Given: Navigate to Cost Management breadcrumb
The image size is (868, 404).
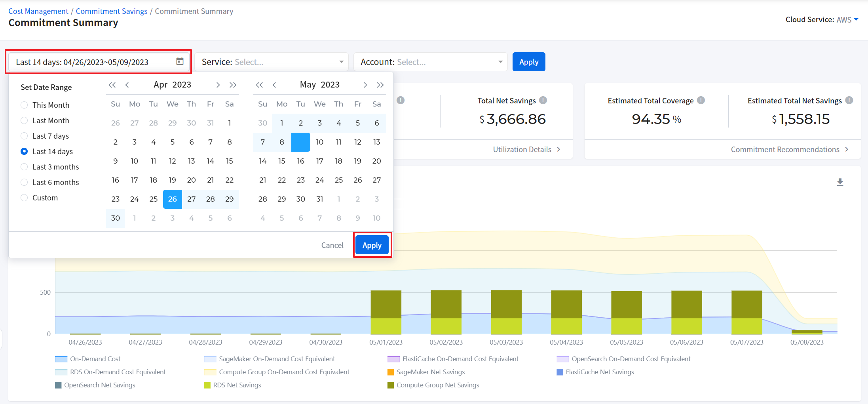Looking at the screenshot, I should point(38,11).
